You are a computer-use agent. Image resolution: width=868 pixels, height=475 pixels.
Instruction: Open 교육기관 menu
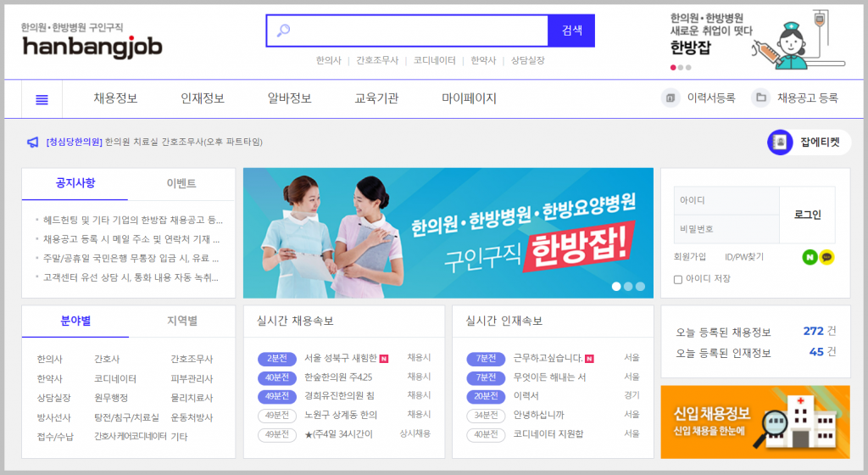376,98
